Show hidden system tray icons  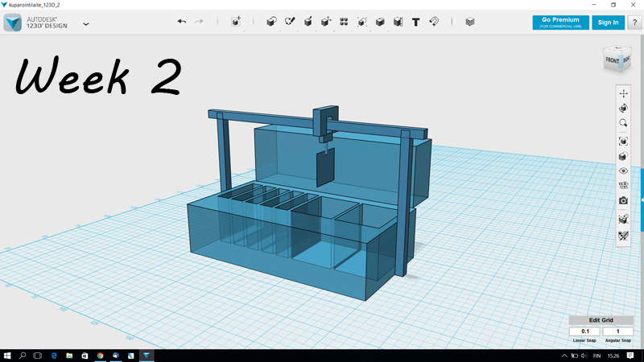pos(564,356)
